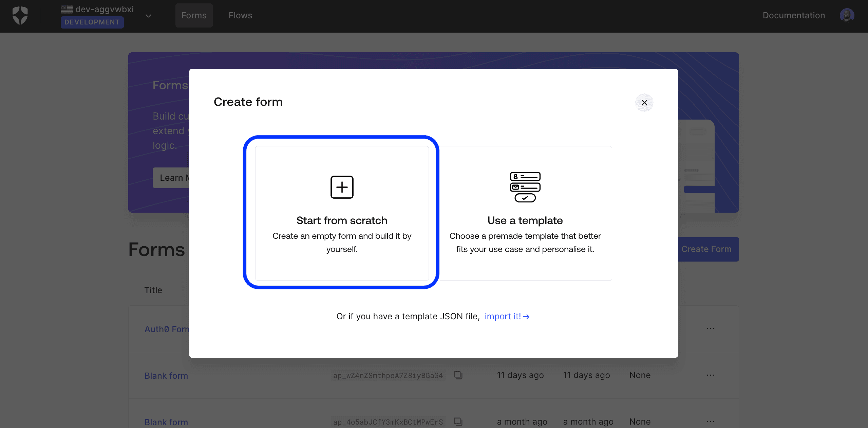Click the ellipsis next to second Blank form
The image size is (868, 428).
click(711, 420)
